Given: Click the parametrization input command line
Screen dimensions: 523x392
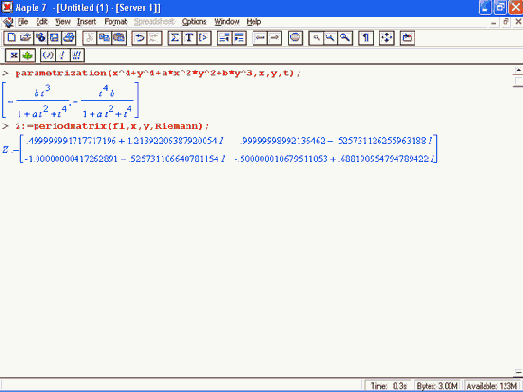Looking at the screenshot, I should coord(158,73).
